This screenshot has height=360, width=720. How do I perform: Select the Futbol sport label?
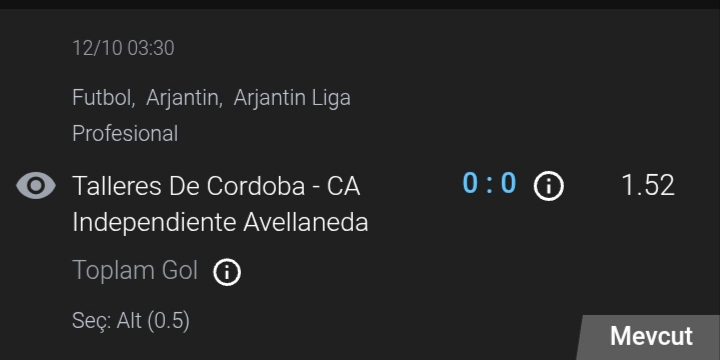coord(102,98)
